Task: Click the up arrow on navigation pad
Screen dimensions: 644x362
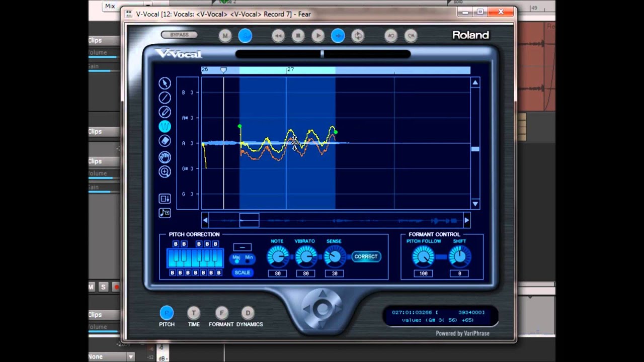Action: 323,294
